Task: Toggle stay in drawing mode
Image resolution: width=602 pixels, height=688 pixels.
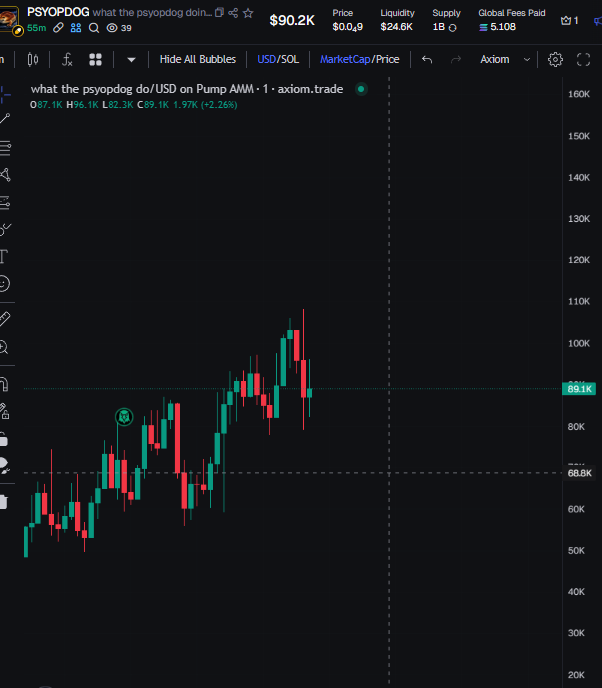Action: (4, 412)
